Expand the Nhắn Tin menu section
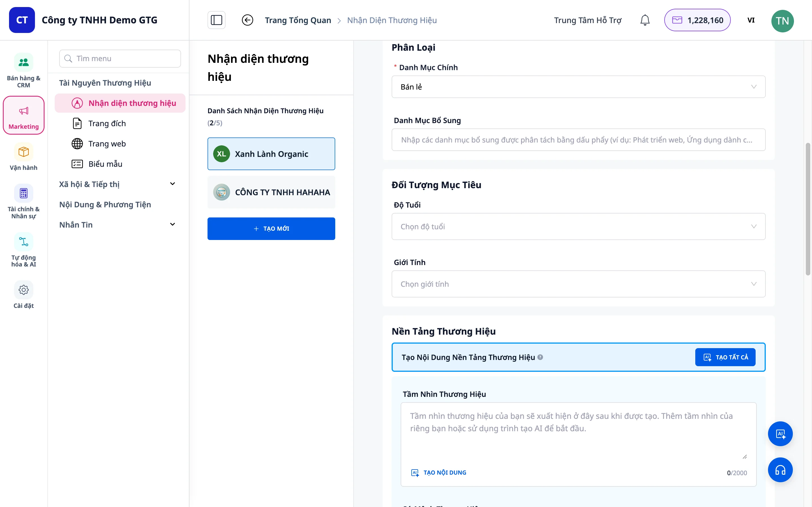This screenshot has height=507, width=812. pos(118,225)
